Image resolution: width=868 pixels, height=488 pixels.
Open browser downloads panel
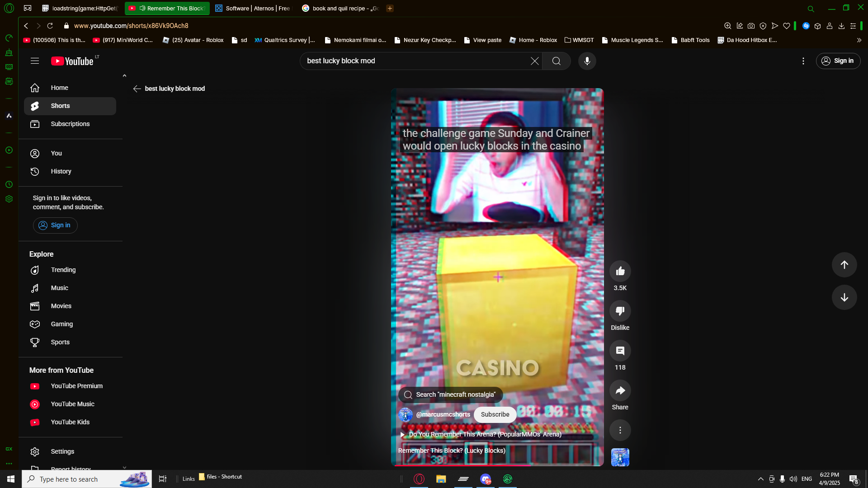point(841,26)
